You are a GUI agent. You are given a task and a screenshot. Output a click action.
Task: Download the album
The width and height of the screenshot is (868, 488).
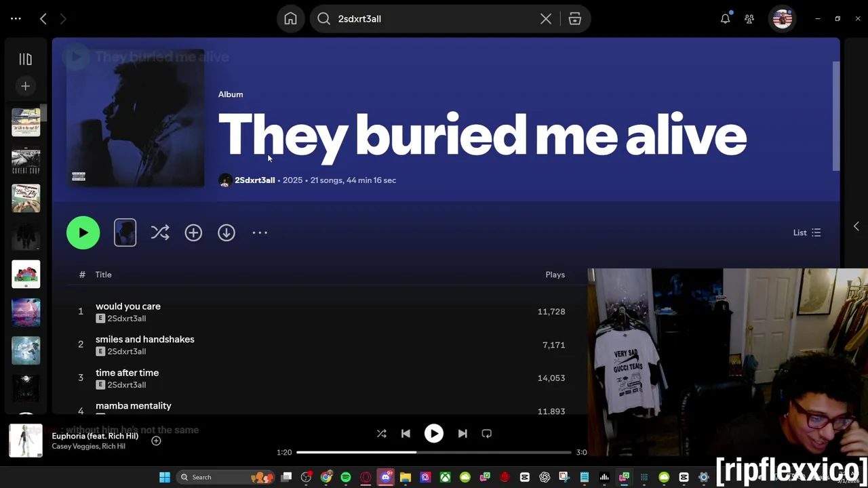click(x=226, y=232)
